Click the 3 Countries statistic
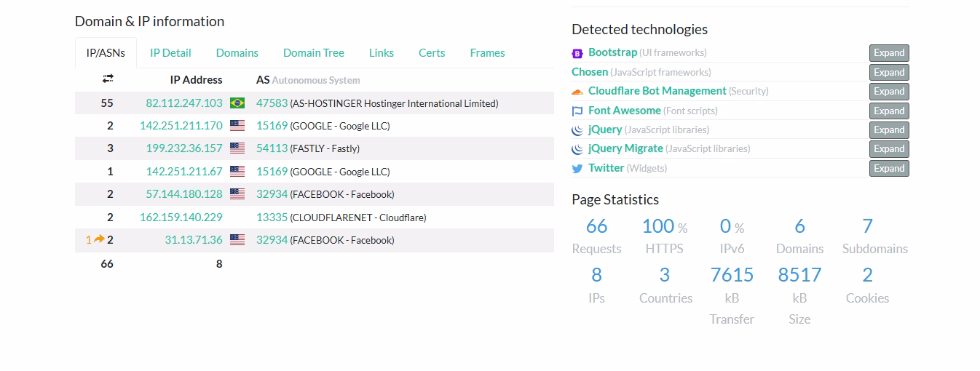This screenshot has height=371, width=980. click(x=665, y=285)
